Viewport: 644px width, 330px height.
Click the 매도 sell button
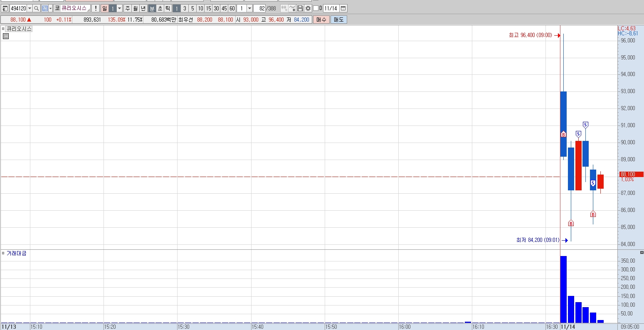coord(339,20)
